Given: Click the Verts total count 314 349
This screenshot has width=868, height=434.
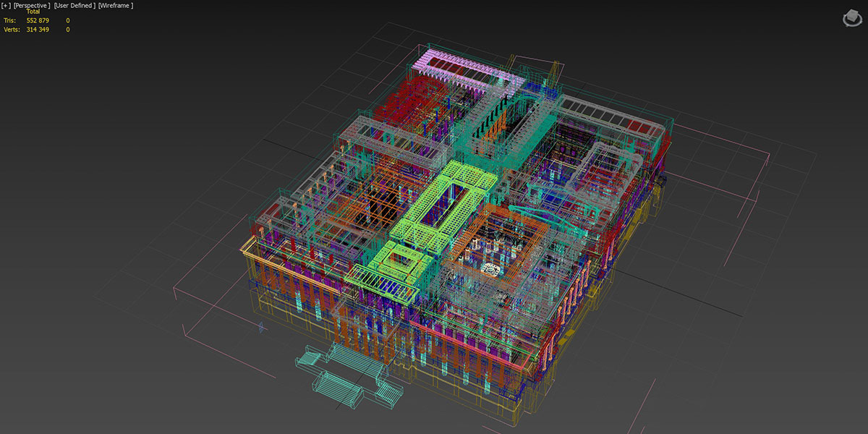Looking at the screenshot, I should [x=38, y=30].
